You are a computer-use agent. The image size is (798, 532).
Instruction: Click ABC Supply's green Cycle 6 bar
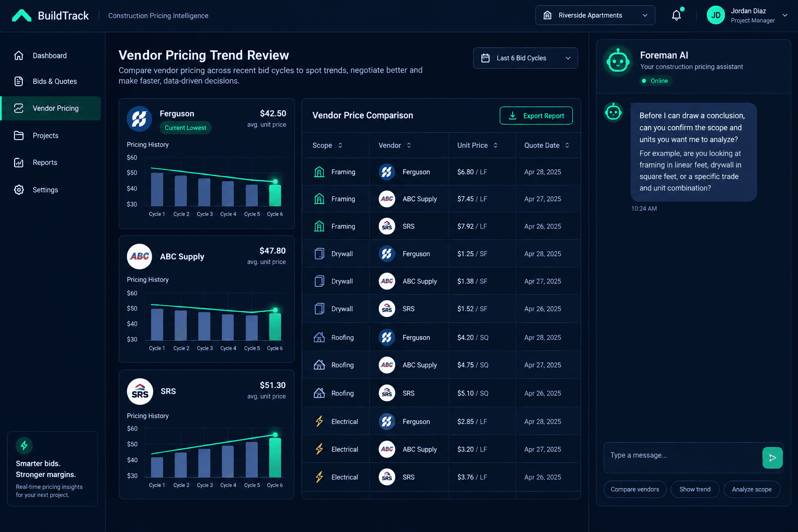275,326
